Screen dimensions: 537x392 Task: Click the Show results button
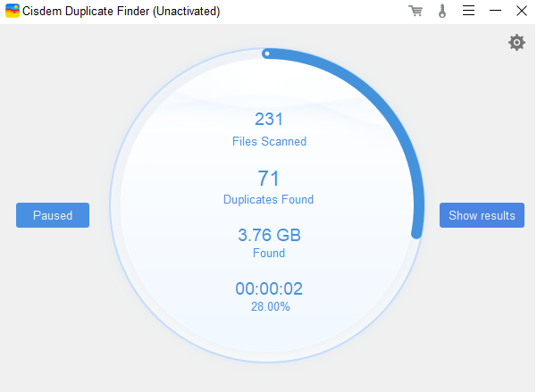click(482, 215)
